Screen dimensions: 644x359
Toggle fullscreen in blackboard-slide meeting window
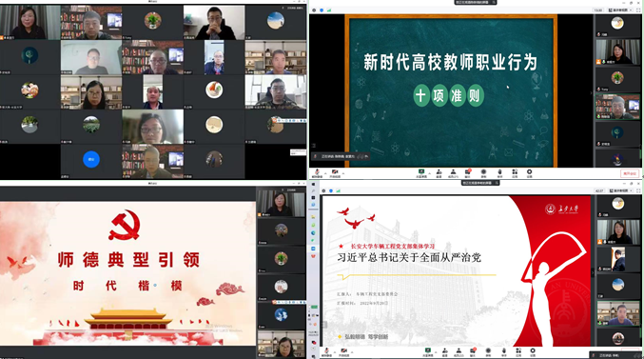tap(638, 10)
